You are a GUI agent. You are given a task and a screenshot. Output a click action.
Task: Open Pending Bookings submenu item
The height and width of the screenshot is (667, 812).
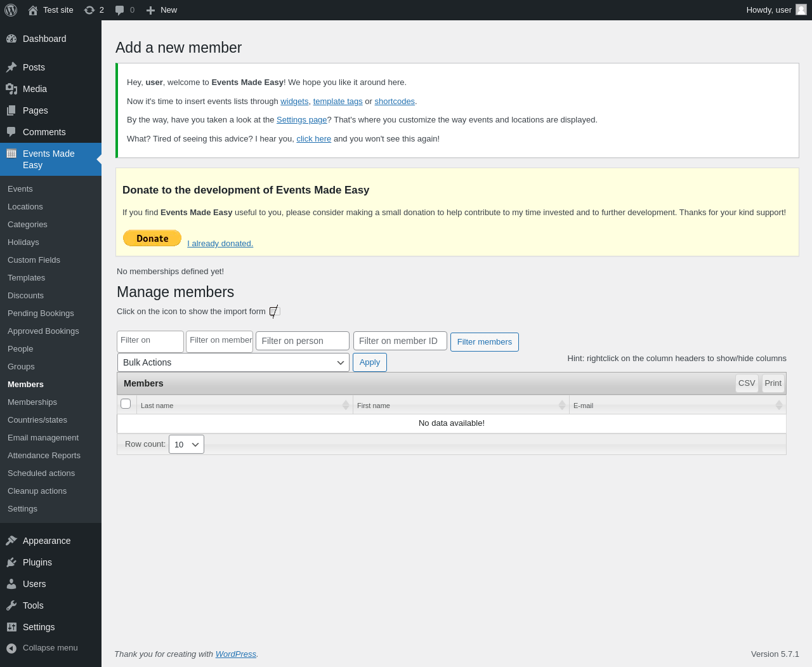tap(41, 314)
